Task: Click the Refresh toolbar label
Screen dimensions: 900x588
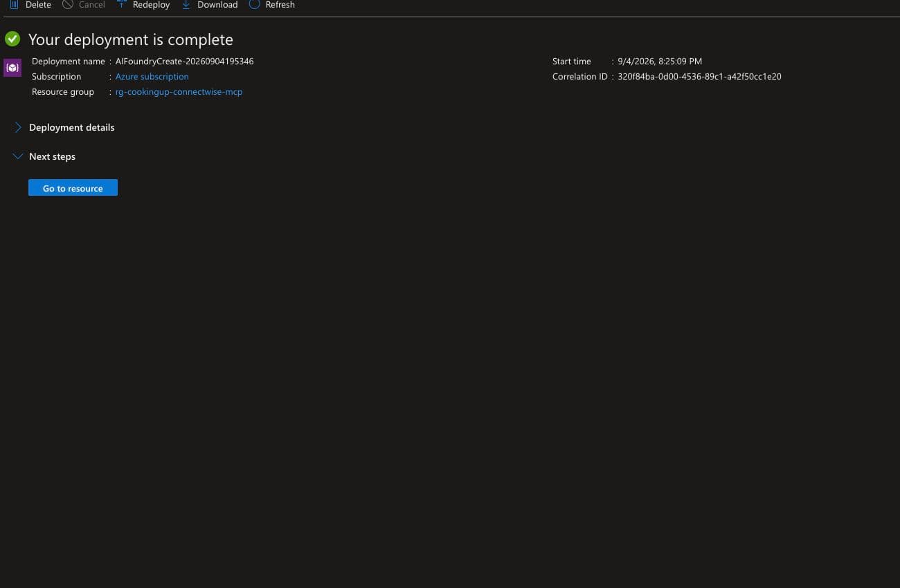Action: click(280, 5)
